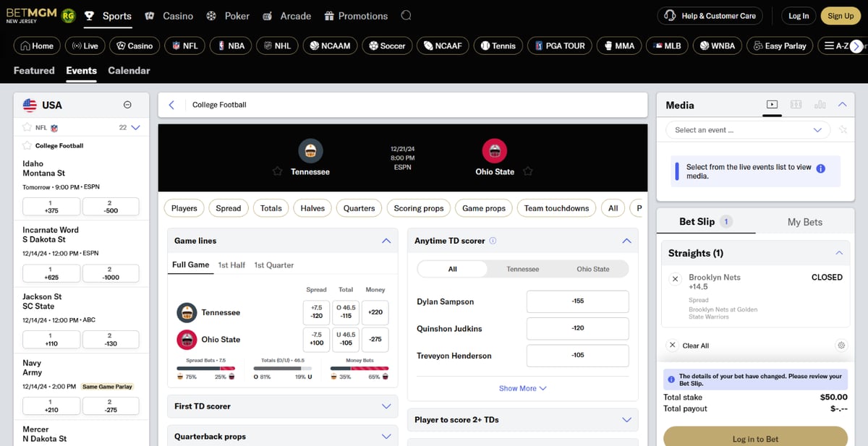Click Tennessee team helmet logo
868x446 pixels.
pyautogui.click(x=310, y=150)
